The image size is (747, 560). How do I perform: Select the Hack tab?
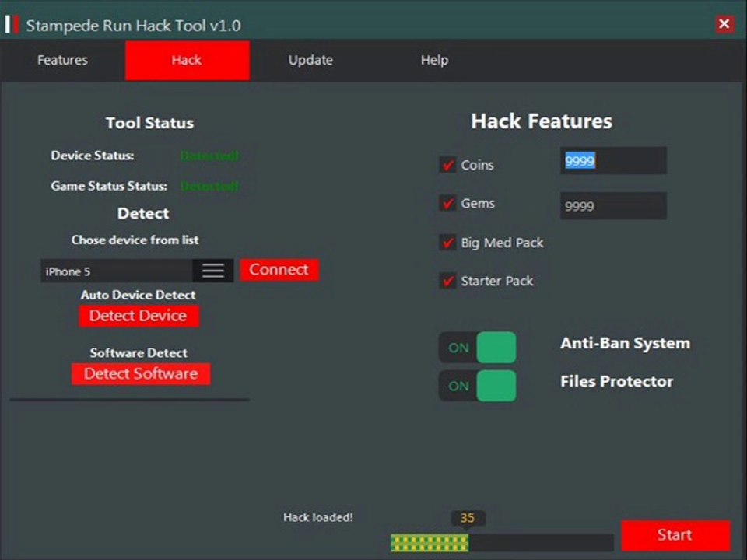[188, 60]
